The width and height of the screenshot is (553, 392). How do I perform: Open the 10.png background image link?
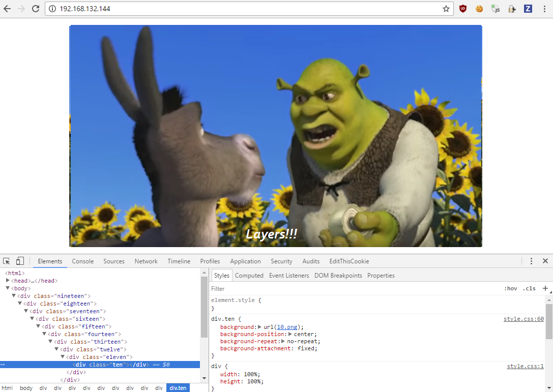tap(287, 327)
